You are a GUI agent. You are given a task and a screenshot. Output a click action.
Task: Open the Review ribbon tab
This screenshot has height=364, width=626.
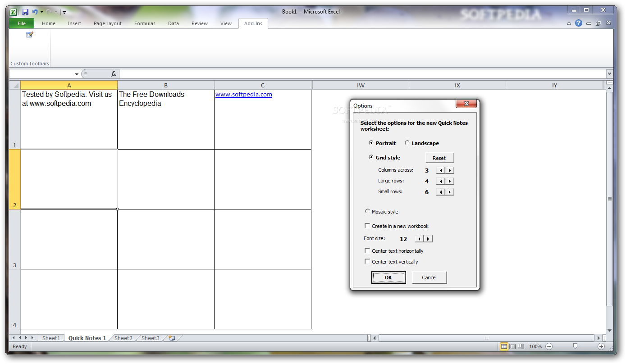point(200,23)
